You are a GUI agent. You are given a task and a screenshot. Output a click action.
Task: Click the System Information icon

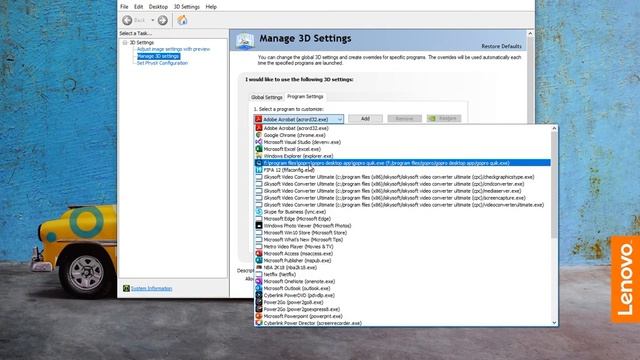click(126, 289)
